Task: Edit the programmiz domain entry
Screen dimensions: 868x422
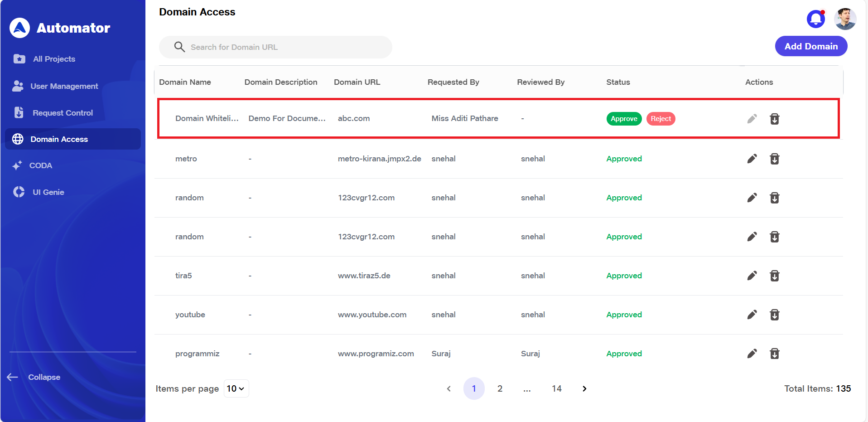Action: coord(752,354)
